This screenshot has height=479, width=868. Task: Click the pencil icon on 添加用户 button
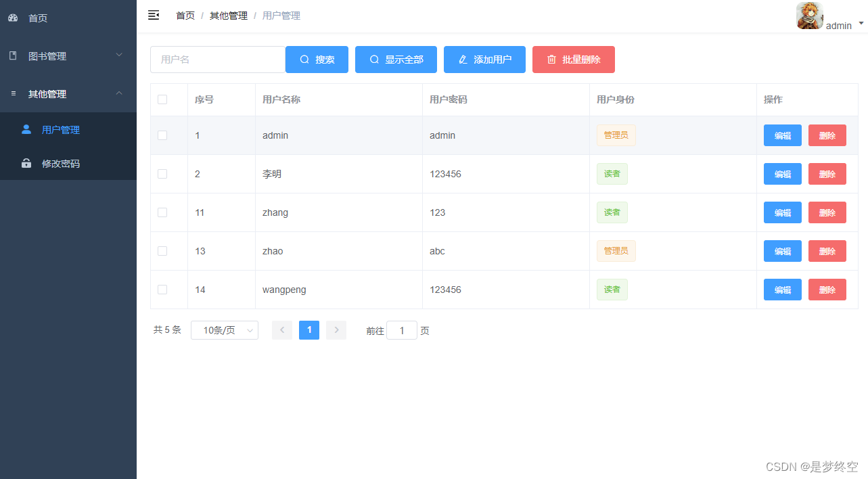click(464, 60)
